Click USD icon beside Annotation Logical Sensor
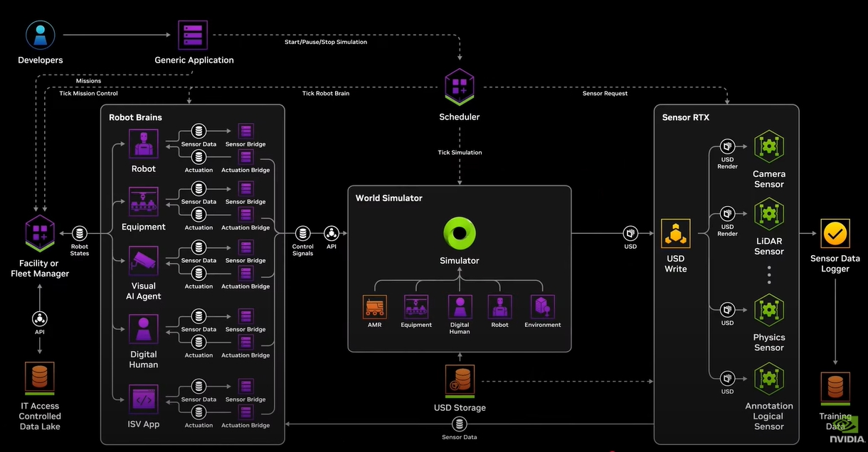The image size is (868, 452). click(x=727, y=378)
